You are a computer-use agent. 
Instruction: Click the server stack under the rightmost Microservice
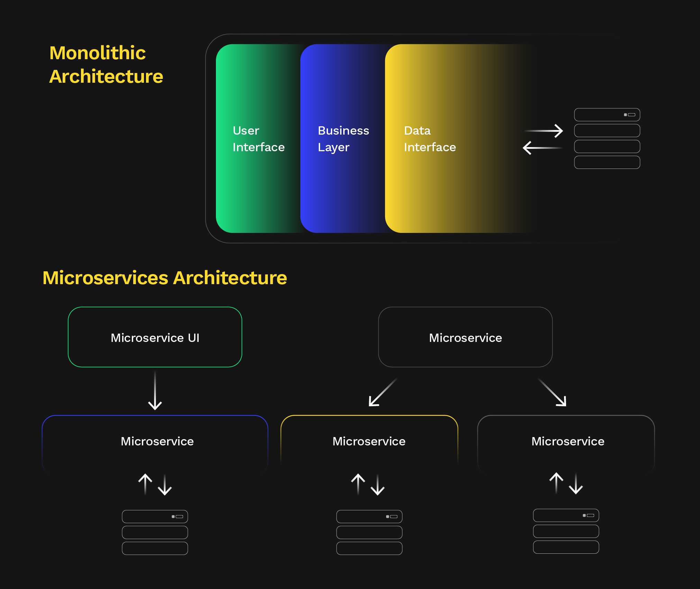(x=566, y=531)
